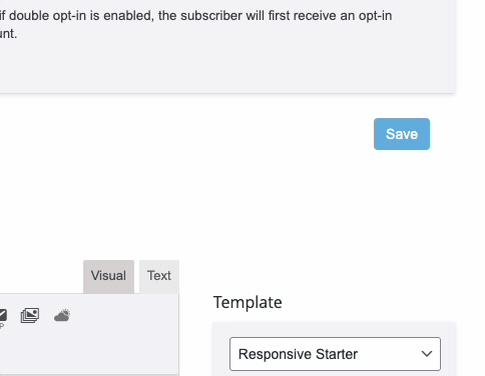The height and width of the screenshot is (376, 485).
Task: Open the Template dropdown chevron arrow
Action: click(x=427, y=354)
